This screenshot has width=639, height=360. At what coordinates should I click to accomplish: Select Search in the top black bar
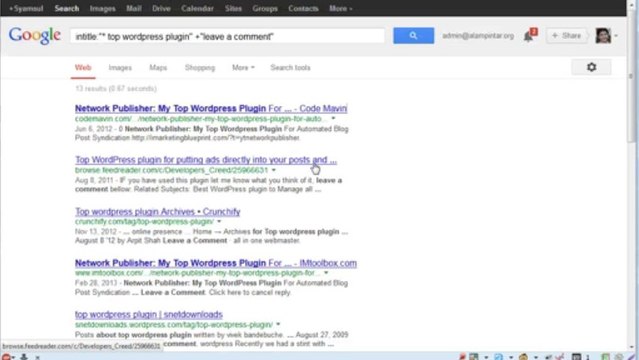point(67,8)
